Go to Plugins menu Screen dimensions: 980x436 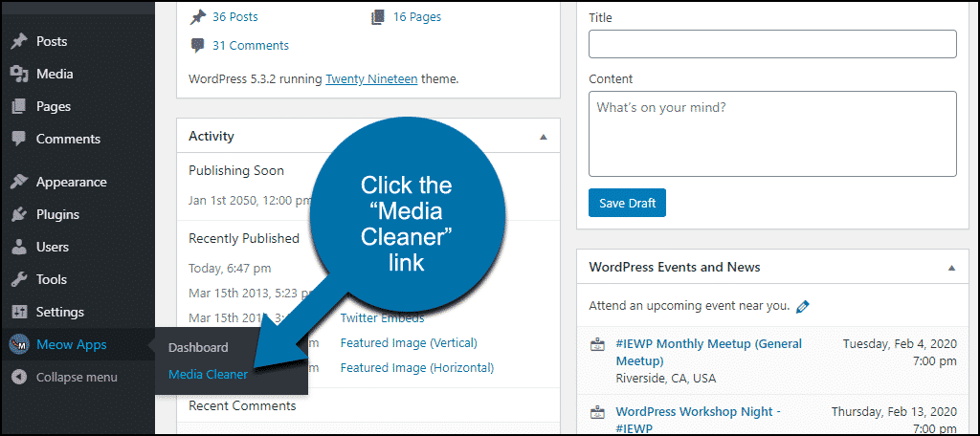(x=57, y=214)
